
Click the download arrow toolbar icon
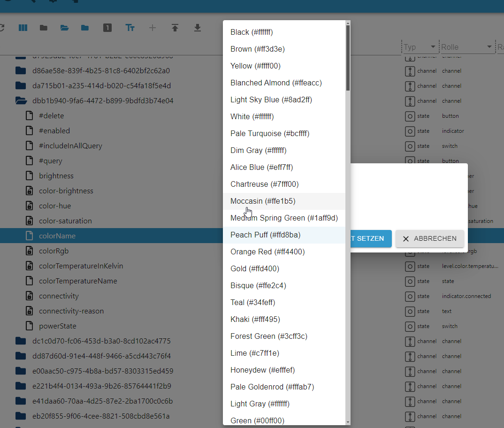click(198, 28)
